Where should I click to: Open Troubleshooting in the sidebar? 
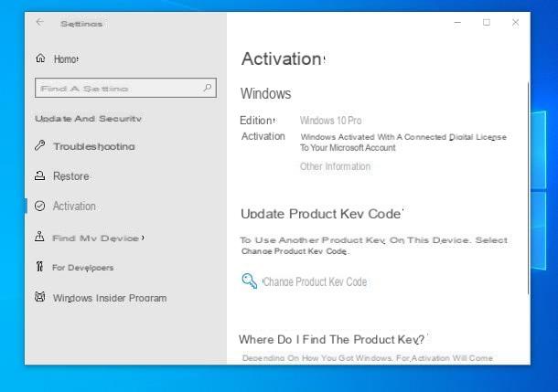[94, 146]
